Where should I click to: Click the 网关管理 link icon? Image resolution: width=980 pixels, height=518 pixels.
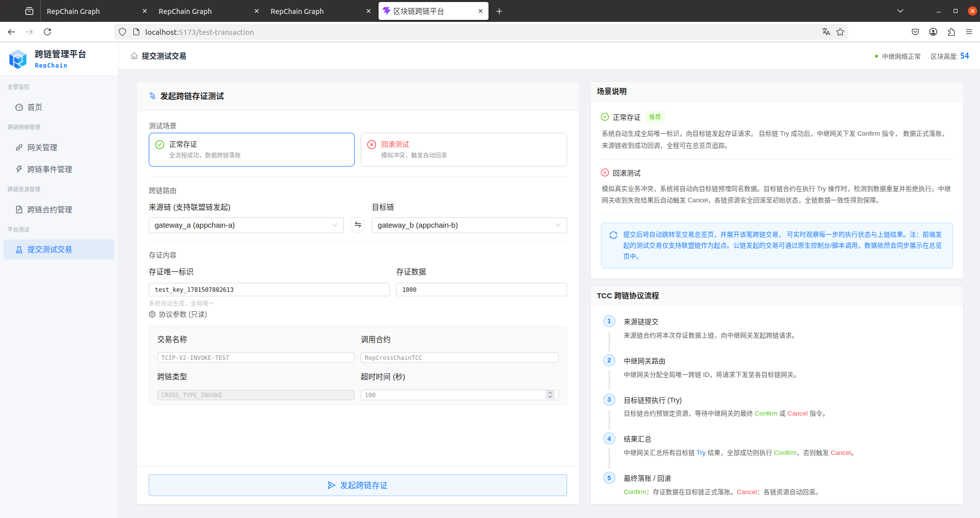[x=19, y=148]
